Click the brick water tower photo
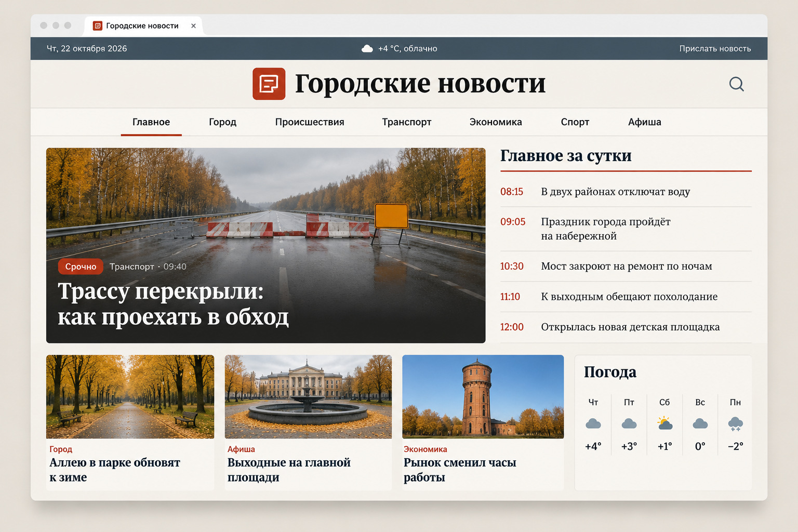This screenshot has height=532, width=798. 483,397
